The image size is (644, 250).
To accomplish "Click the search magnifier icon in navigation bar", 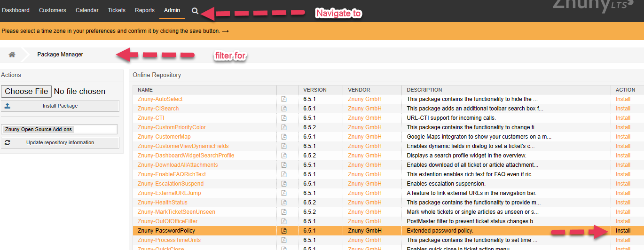I will pyautogui.click(x=195, y=10).
